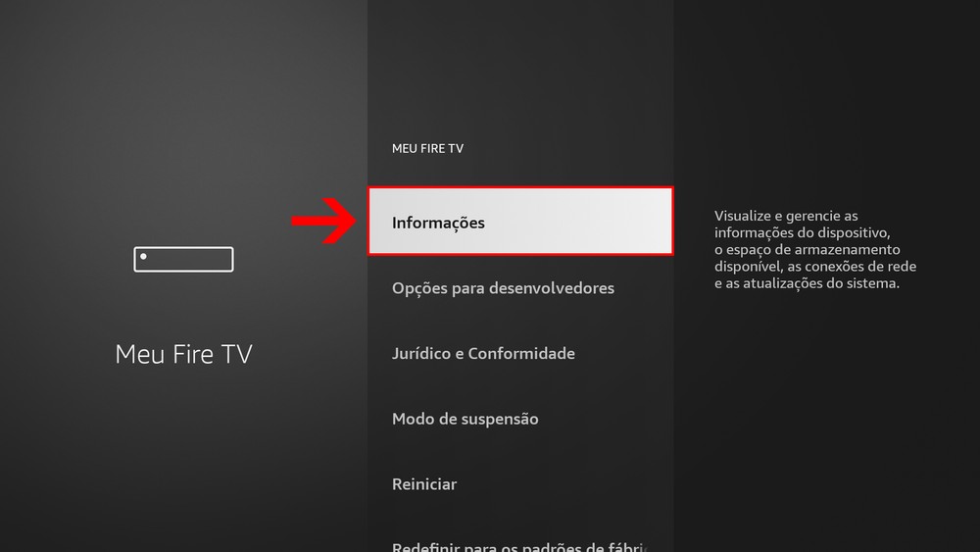This screenshot has height=552, width=980.
Task: Click the line 'Visualize e gerencie as'
Action: coord(786,216)
